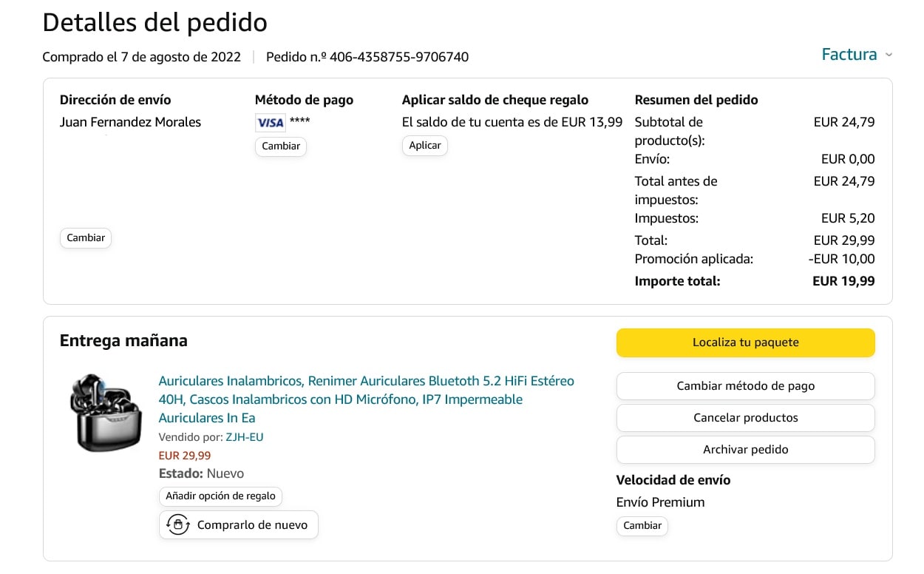Viewport: 924px width, 574px height.
Task: Change payment method under Método de pago
Action: tap(281, 146)
